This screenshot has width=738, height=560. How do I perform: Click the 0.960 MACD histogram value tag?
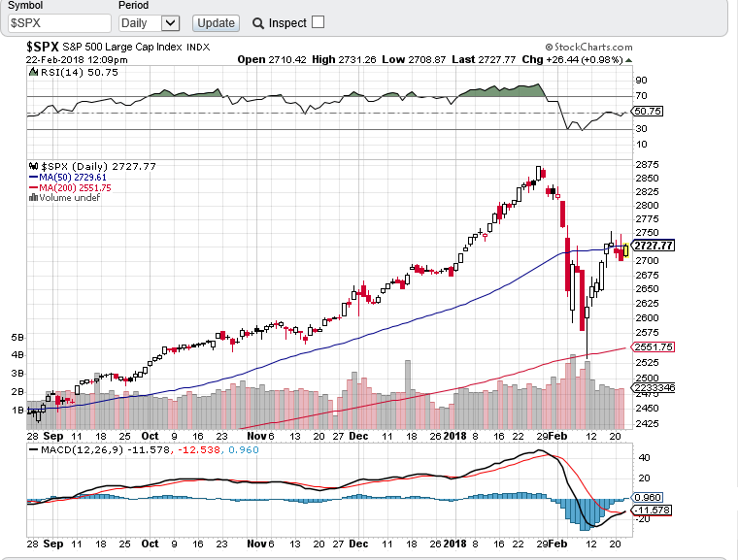click(647, 498)
